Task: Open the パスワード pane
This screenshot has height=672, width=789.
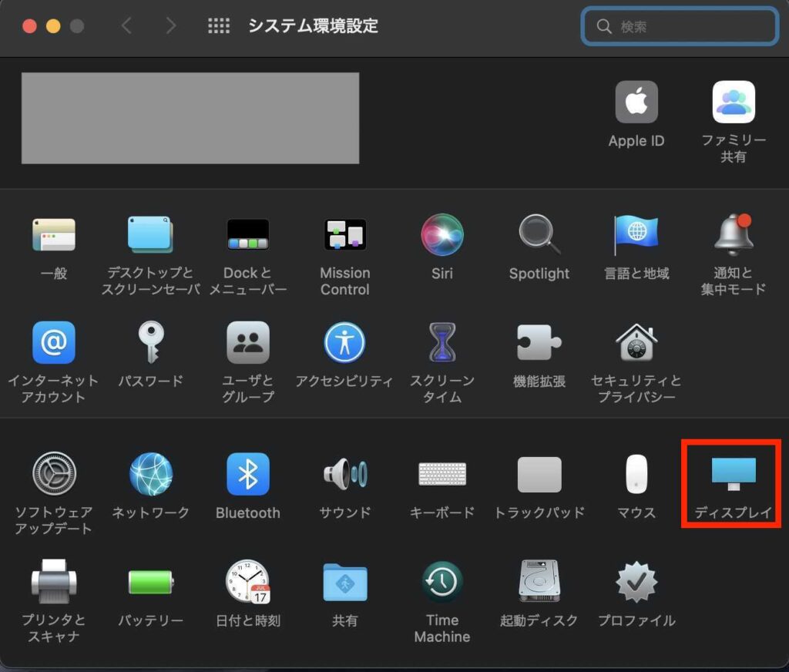Action: click(150, 342)
